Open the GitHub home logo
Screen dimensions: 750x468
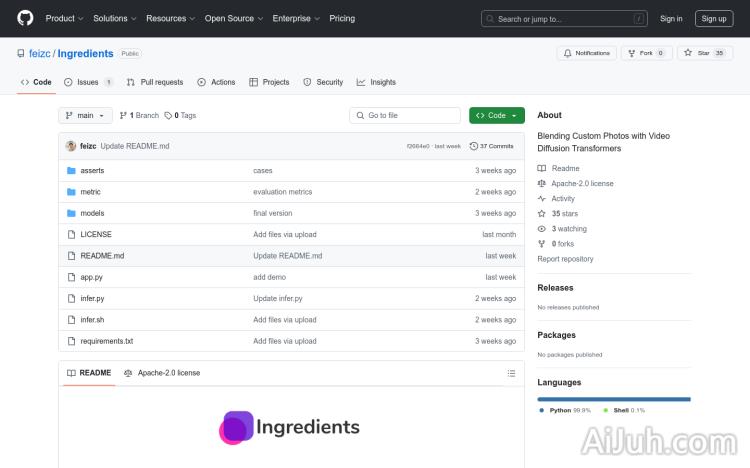click(25, 18)
